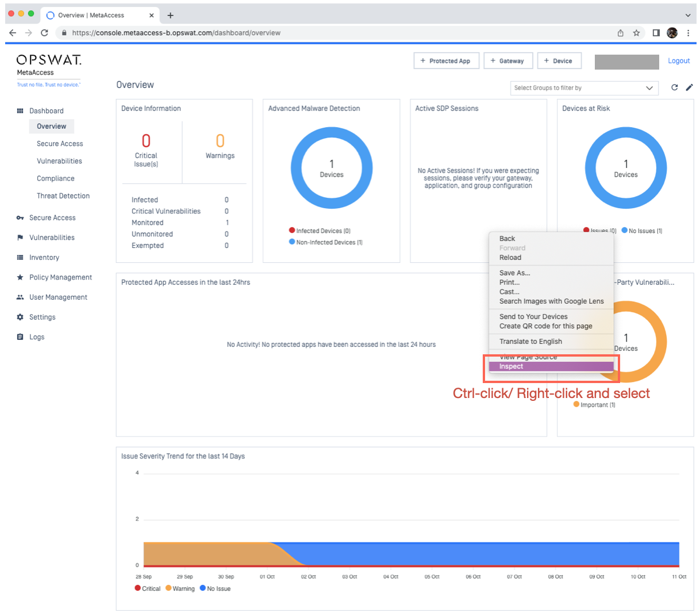The height and width of the screenshot is (616, 700).
Task: Toggle Warning series in trend legend
Action: pos(180,588)
